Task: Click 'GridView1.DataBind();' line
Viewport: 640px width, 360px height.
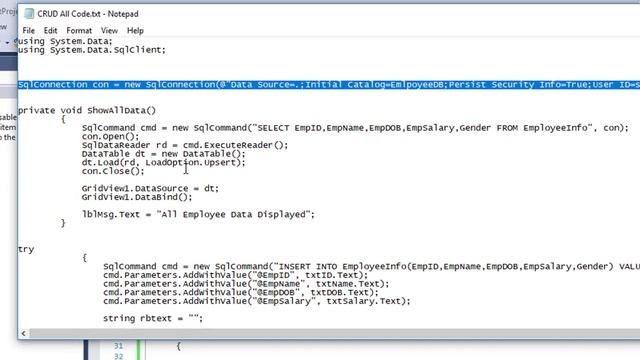Action: pos(137,197)
